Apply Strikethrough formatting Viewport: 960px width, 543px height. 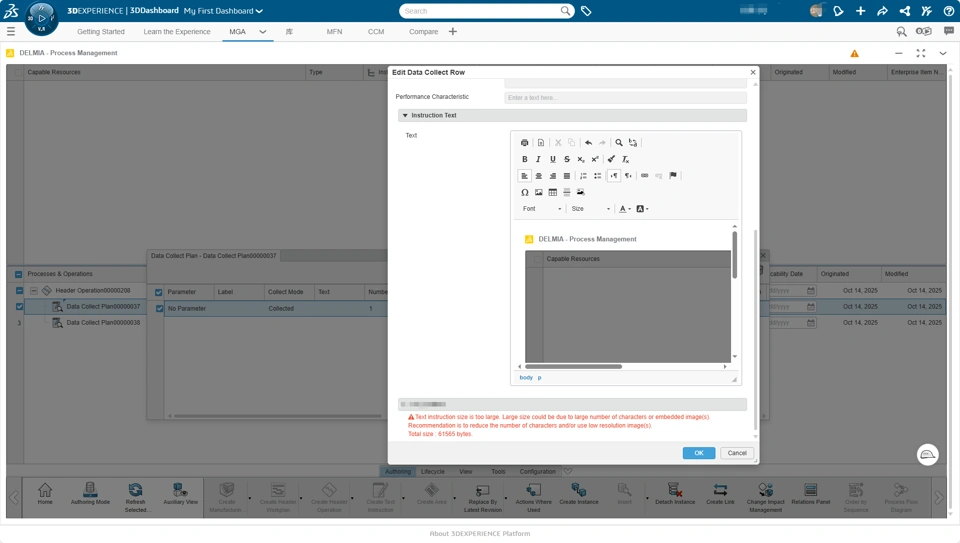click(x=567, y=159)
